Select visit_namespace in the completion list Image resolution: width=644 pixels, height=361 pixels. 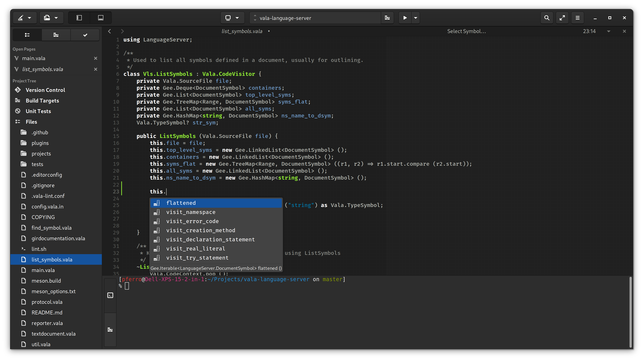[x=191, y=212]
